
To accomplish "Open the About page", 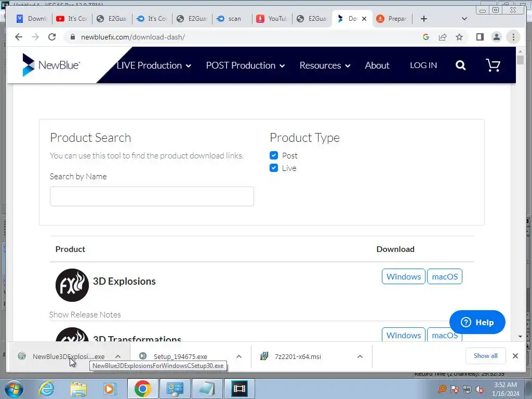I will [x=377, y=65].
